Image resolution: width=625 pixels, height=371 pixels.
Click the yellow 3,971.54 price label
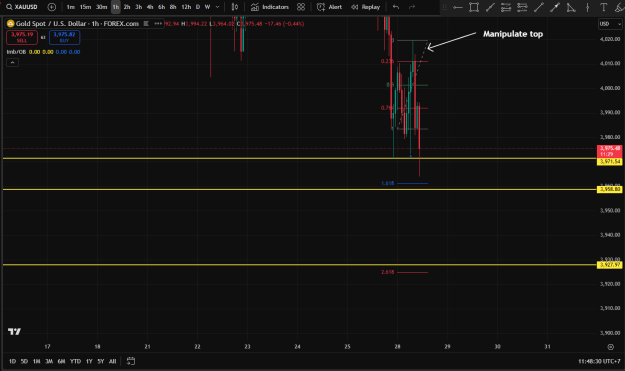point(610,161)
